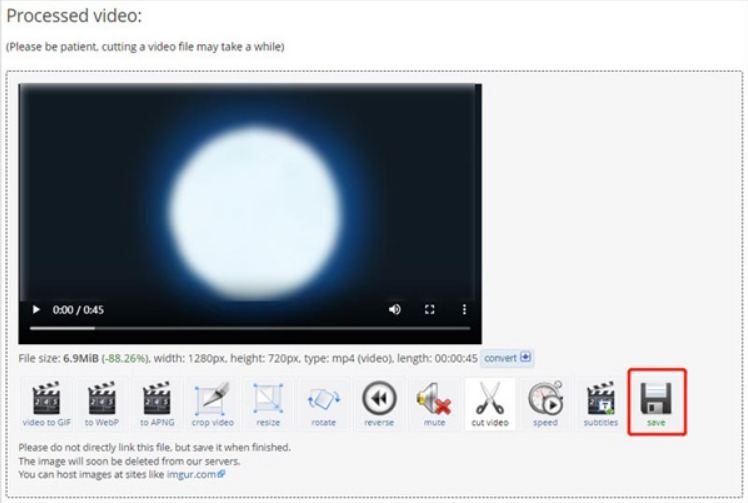
Task: Click the Processed video heading
Action: tap(74, 16)
